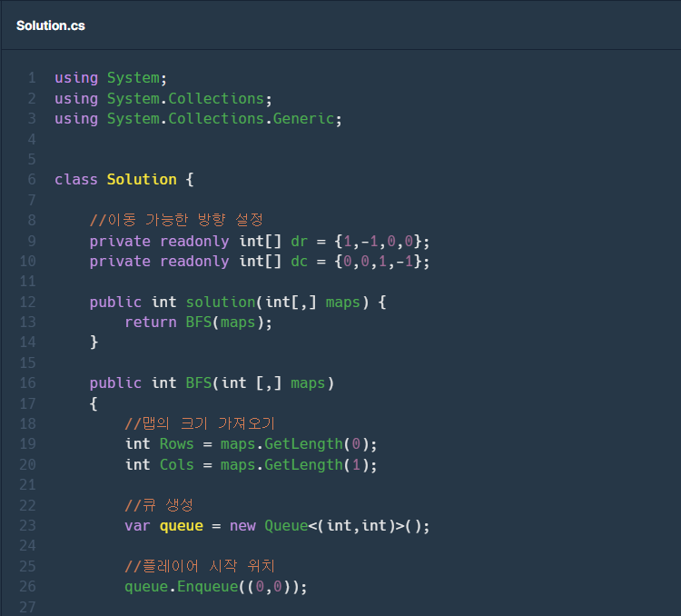Click 'GetLength(1)' on line 20
The image size is (681, 616).
317,464
